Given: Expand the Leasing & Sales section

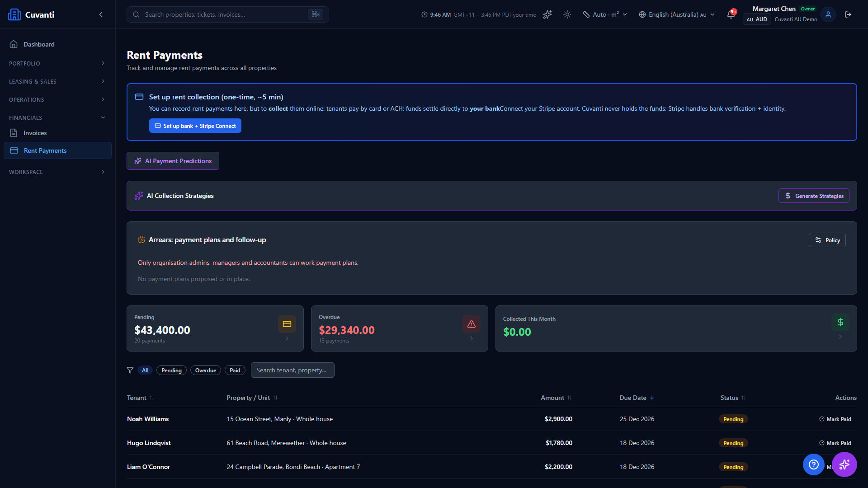Looking at the screenshot, I should (57, 81).
